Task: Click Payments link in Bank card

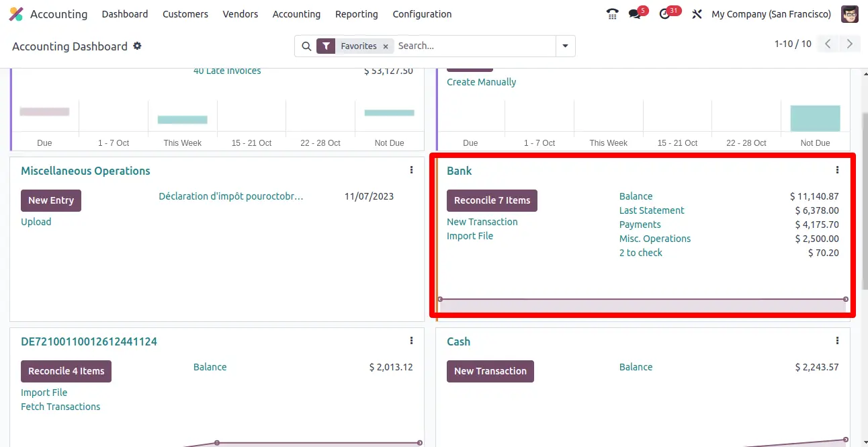Action: (x=640, y=225)
